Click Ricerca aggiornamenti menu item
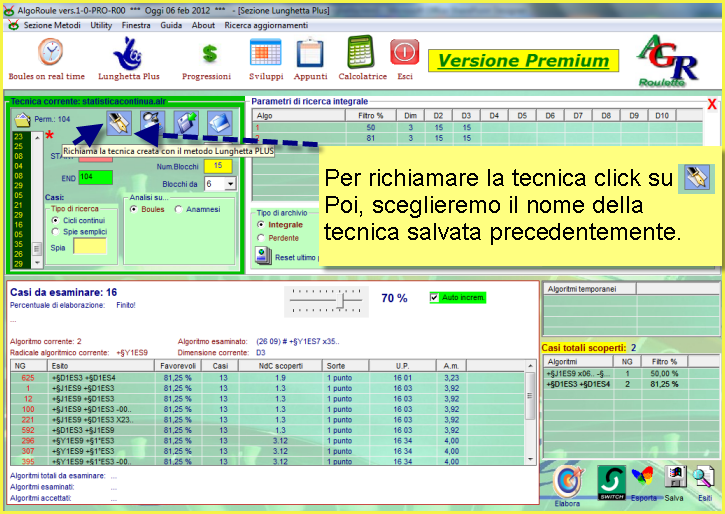Viewport: 725px width, 514px height. [x=266, y=25]
